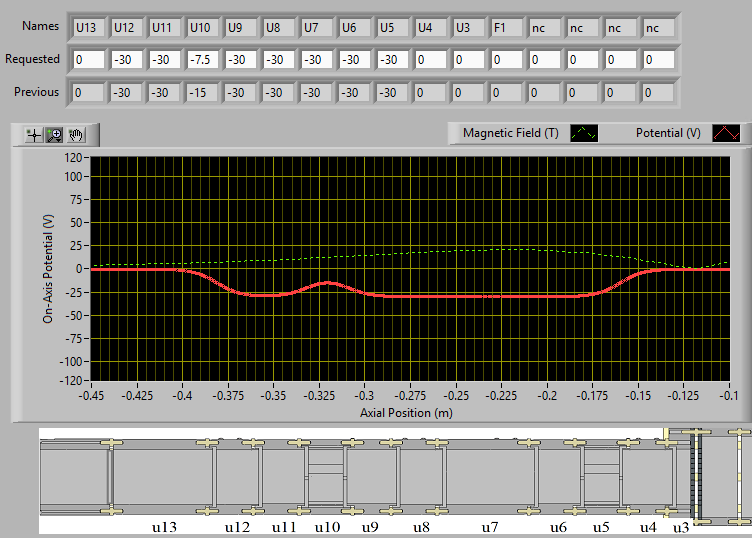This screenshot has height=538, width=752.
Task: Click the x-axis tick label -0.225
Action: (501, 396)
